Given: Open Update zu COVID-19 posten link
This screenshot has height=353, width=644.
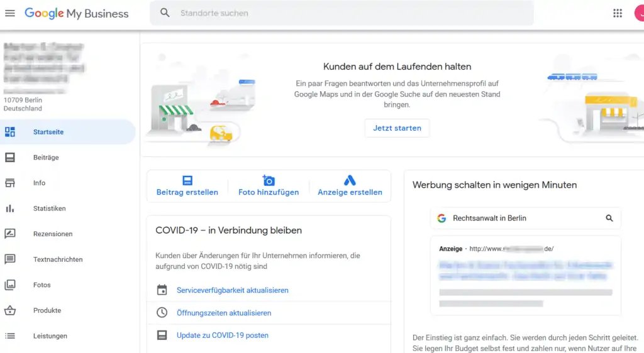Looking at the screenshot, I should [222, 335].
